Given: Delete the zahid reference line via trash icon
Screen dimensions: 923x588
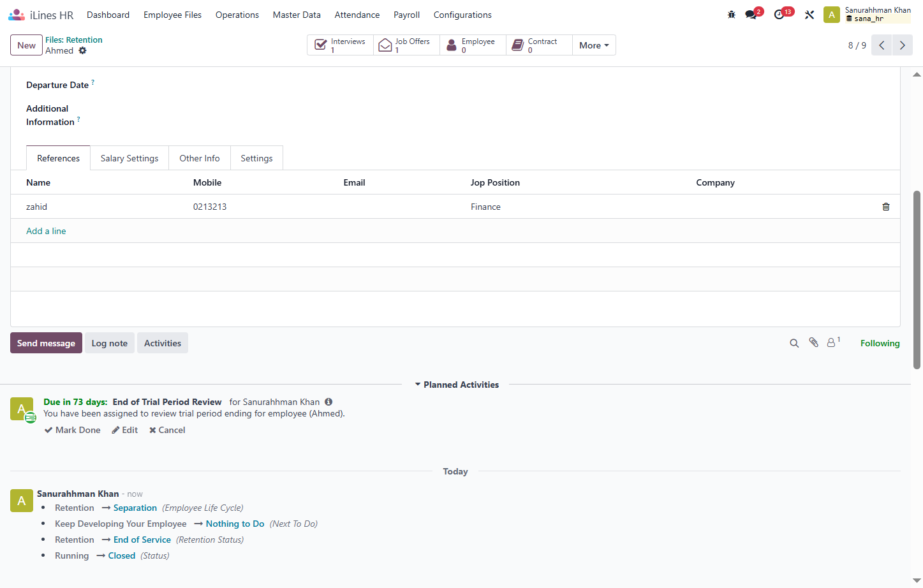Looking at the screenshot, I should click(x=886, y=207).
